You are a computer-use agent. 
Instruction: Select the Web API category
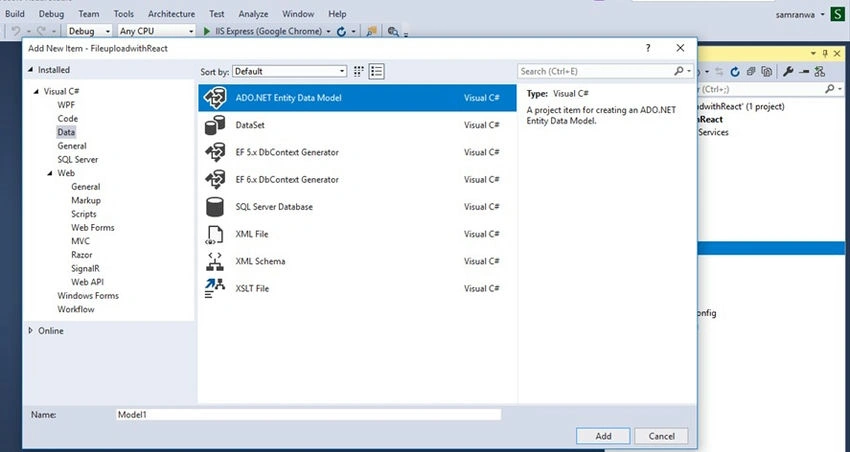coord(87,282)
